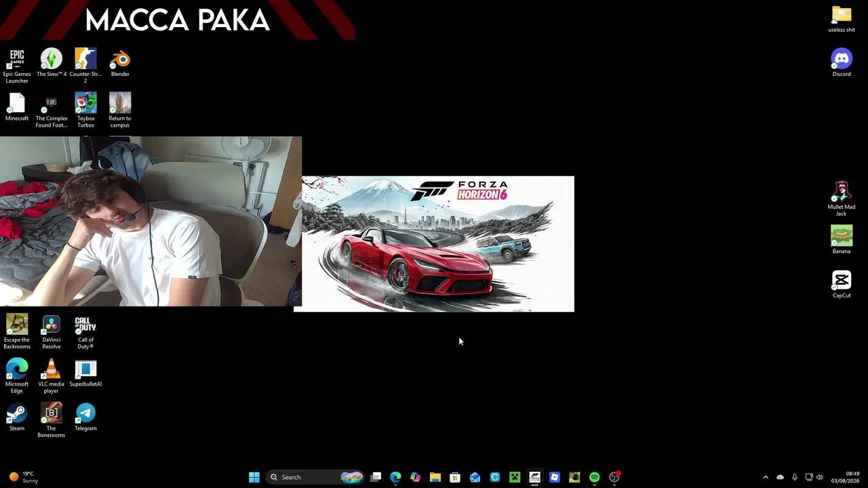The height and width of the screenshot is (488, 868).
Task: Select the Minecraft file icon on the desktop
Action: point(17,107)
